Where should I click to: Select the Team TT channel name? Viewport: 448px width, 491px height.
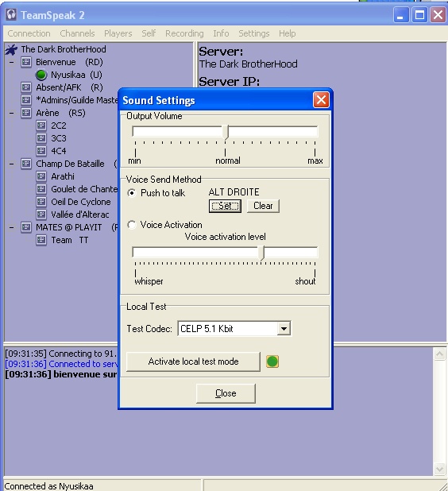[x=69, y=240]
